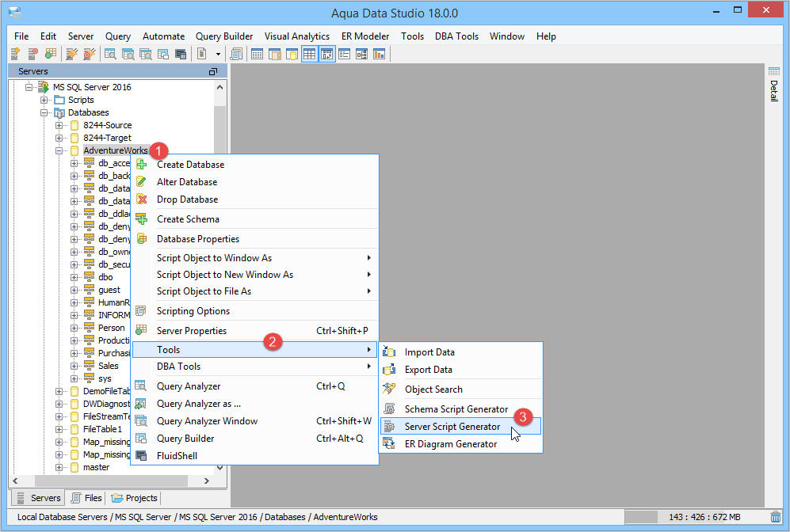
Task: Select the sys schema tree row
Action: (105, 378)
